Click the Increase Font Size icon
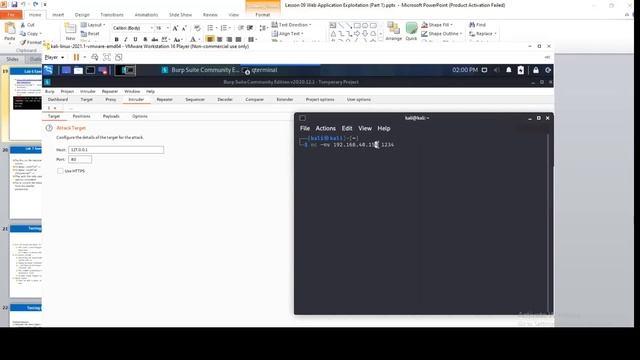This screenshot has width=640, height=360. pyautogui.click(x=175, y=28)
